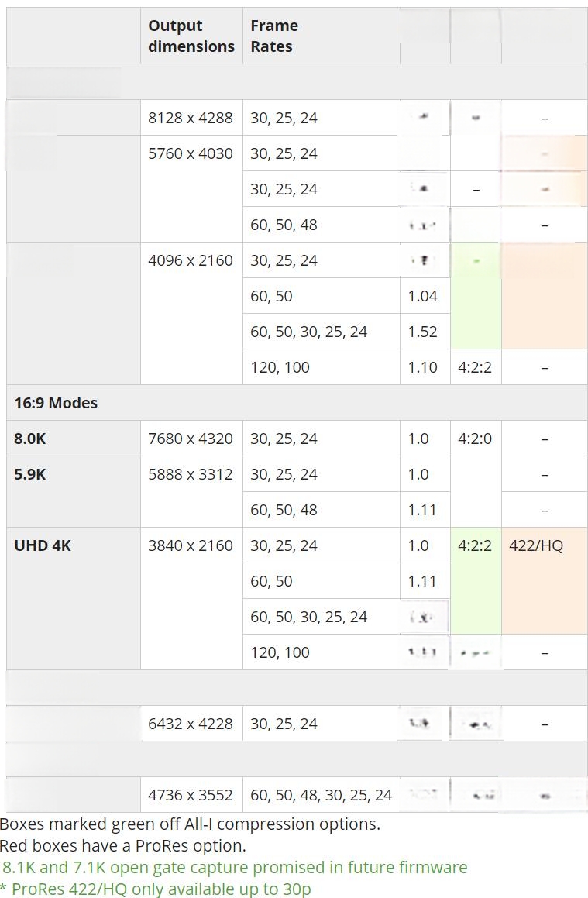This screenshot has width=588, height=898.
Task: Click the 16:9 Modes section header
Action: click(56, 403)
